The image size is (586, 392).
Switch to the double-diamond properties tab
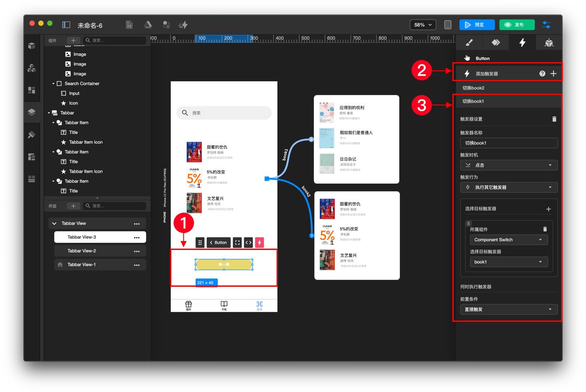[495, 43]
